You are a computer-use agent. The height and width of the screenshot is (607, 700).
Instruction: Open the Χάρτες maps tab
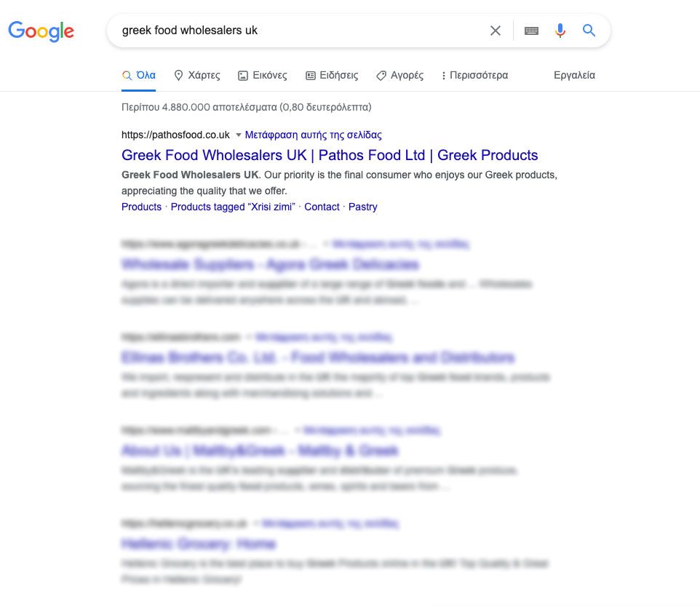(196, 75)
